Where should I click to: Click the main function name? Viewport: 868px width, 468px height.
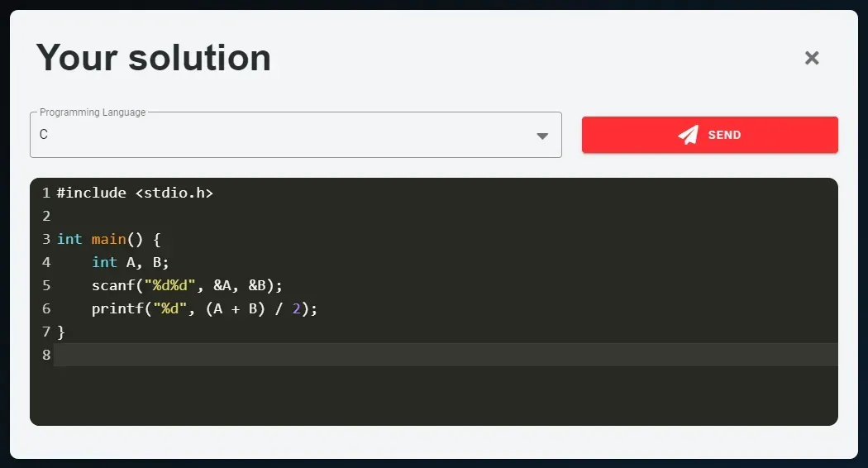108,239
